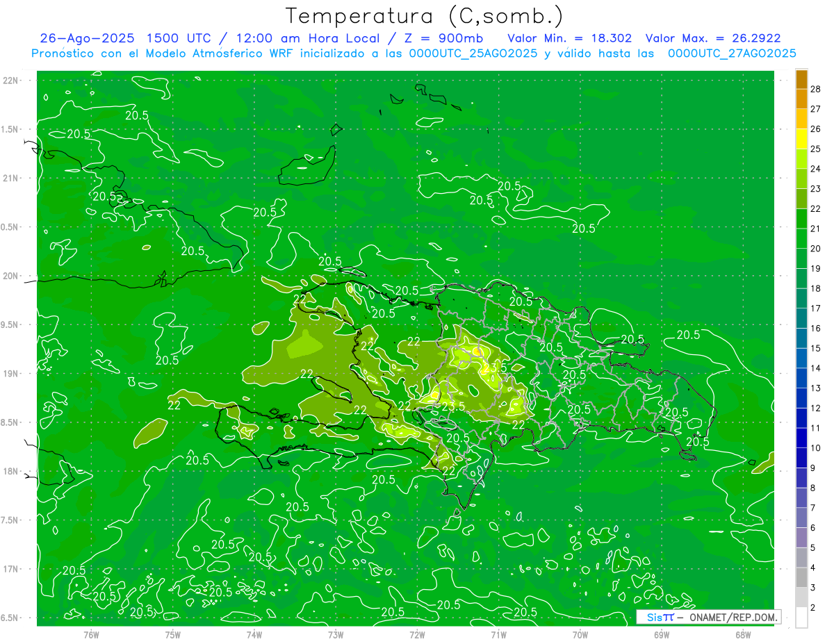Viewport: 834px width, 644px height.
Task: Click the '4' value on the color scale
Action: [814, 568]
